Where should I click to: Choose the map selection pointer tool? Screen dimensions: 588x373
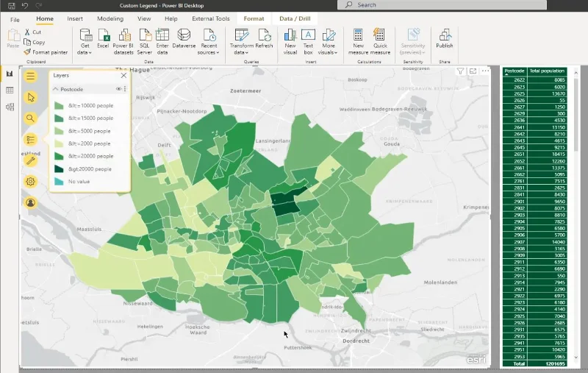(x=30, y=97)
